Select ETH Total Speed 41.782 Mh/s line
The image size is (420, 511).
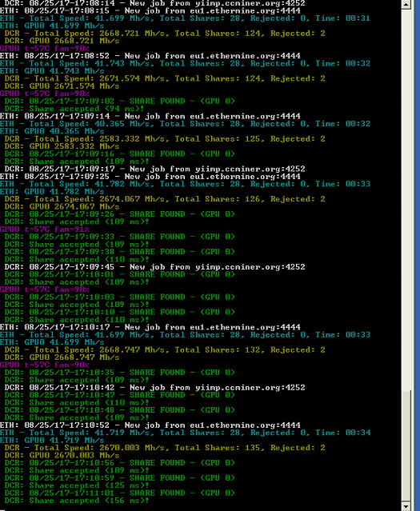click(x=186, y=184)
